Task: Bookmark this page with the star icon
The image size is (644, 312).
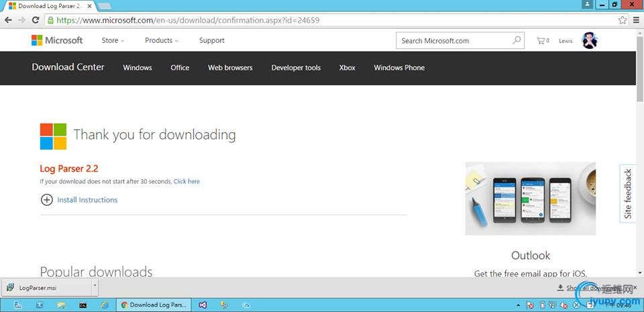Action: click(623, 19)
